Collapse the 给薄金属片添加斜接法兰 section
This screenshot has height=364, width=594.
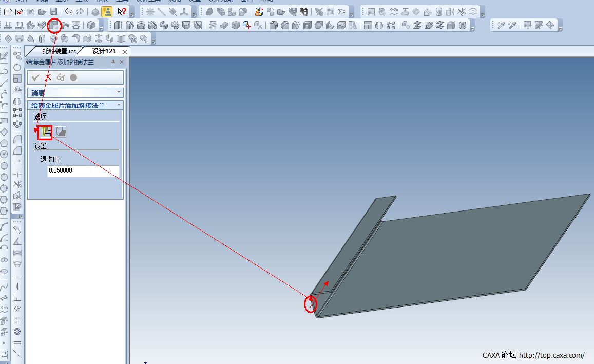click(119, 105)
